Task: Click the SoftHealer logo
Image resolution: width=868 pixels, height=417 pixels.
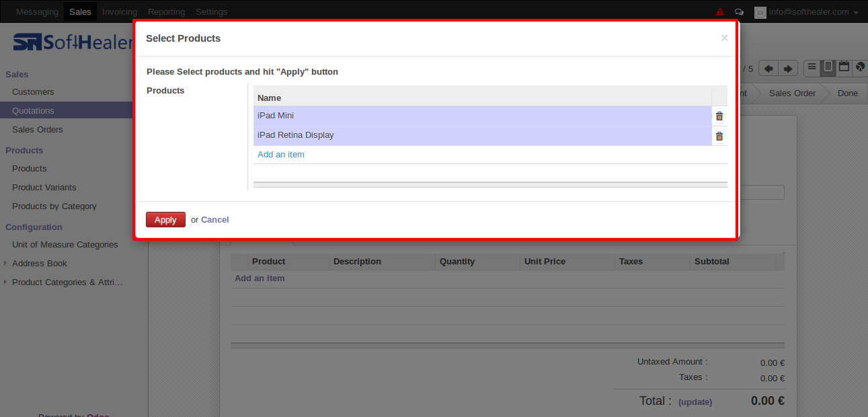Action: click(x=73, y=42)
